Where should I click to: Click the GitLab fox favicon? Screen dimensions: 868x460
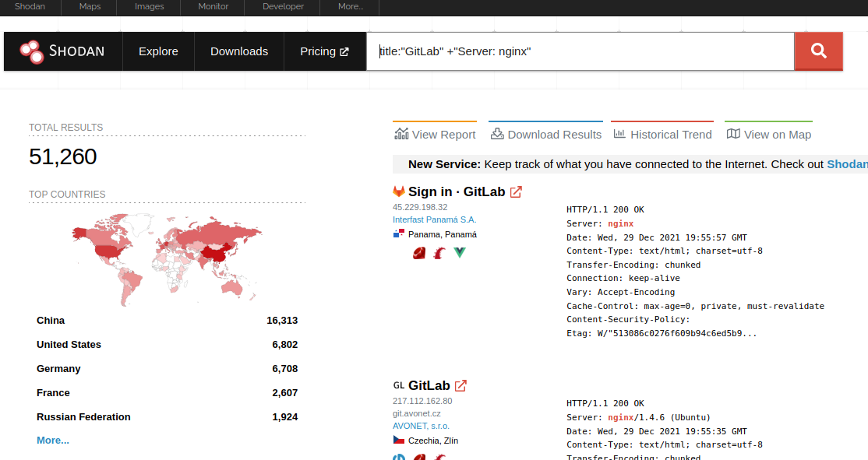pos(399,191)
